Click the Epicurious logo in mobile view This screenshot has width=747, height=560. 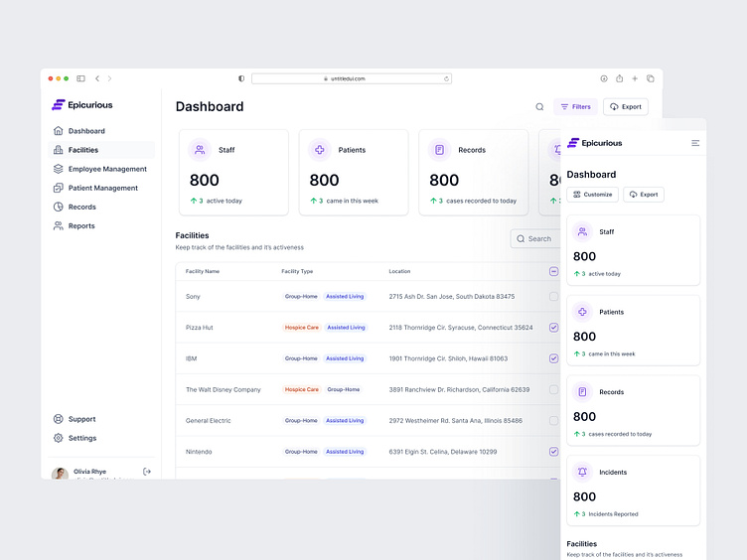pyautogui.click(x=595, y=143)
